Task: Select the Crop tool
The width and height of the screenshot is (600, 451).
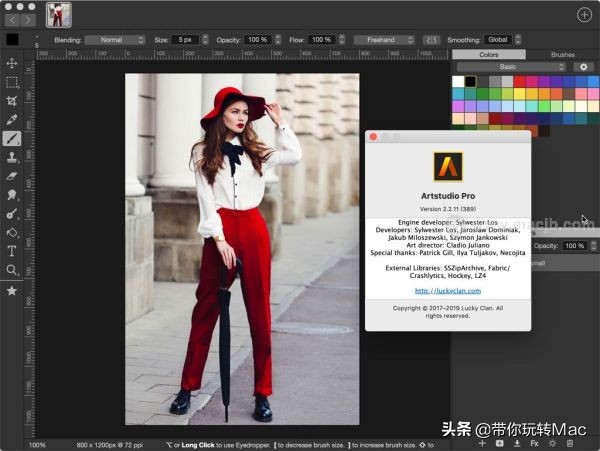Action: [x=12, y=101]
